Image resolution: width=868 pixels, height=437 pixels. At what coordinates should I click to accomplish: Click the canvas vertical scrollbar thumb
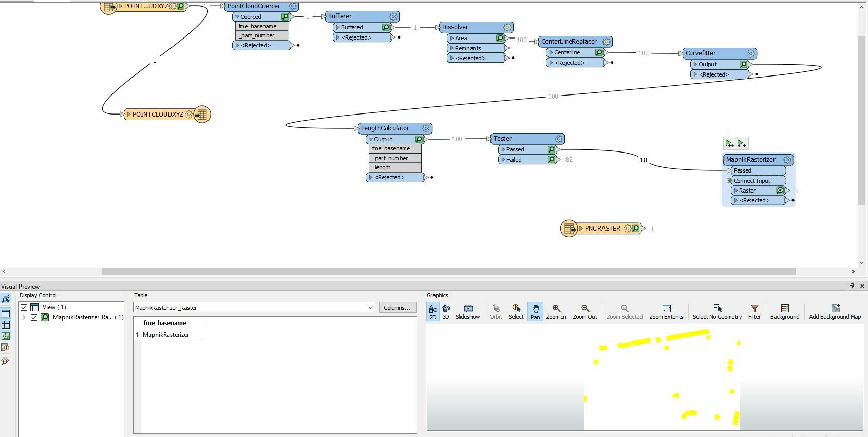coord(862,119)
